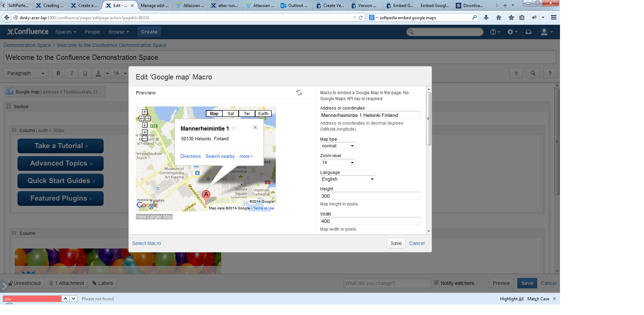
Task: Open the Firefox hamburger menu
Action: click(x=554, y=17)
